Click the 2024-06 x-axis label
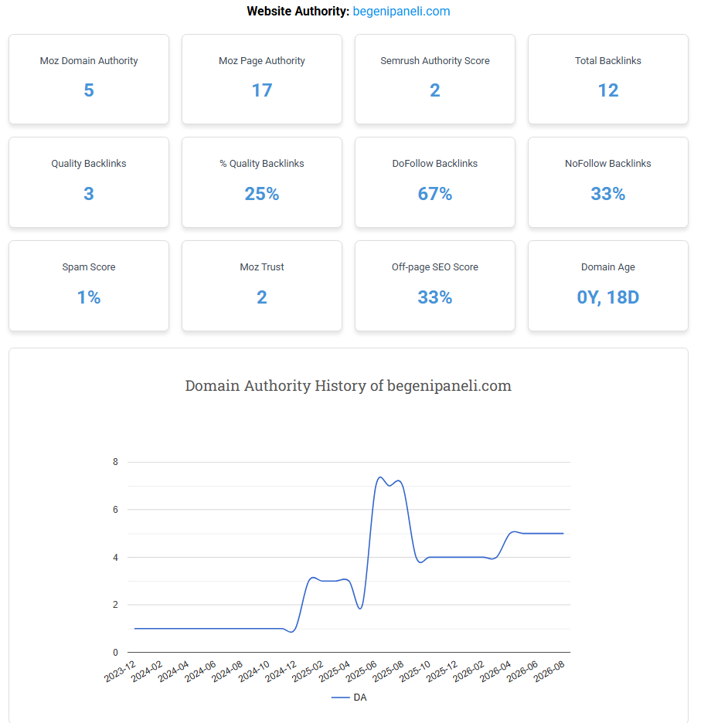Viewport: 728px width, 723px height. click(201, 670)
